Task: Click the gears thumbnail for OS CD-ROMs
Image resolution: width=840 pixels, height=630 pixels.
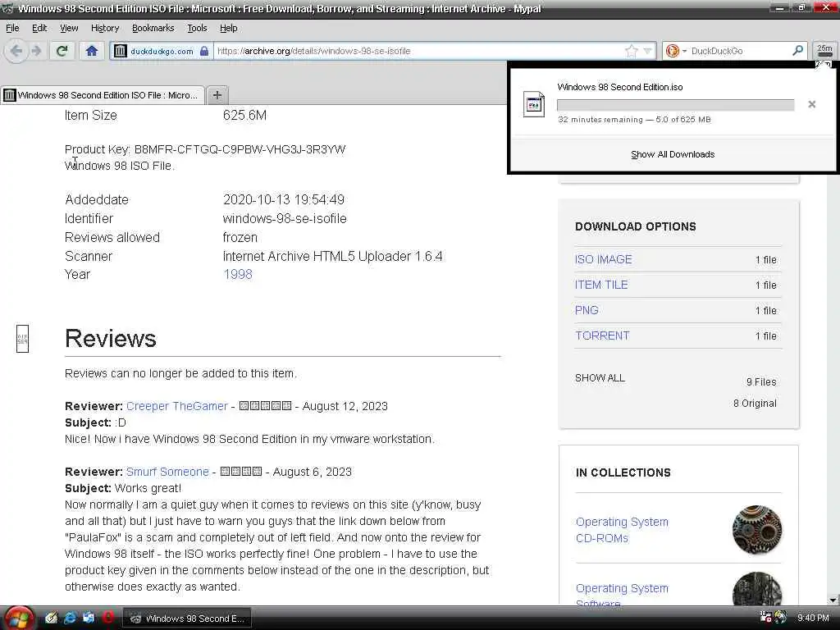Action: click(x=756, y=529)
